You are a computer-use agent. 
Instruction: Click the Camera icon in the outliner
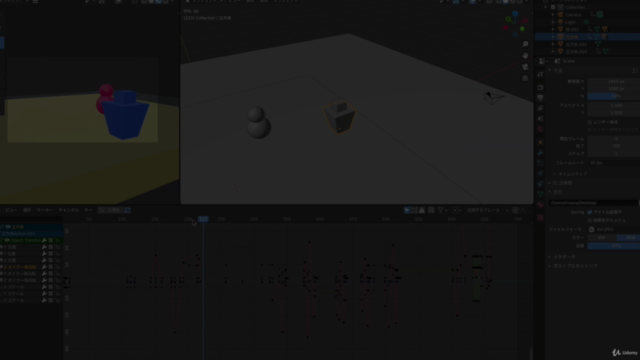point(560,15)
